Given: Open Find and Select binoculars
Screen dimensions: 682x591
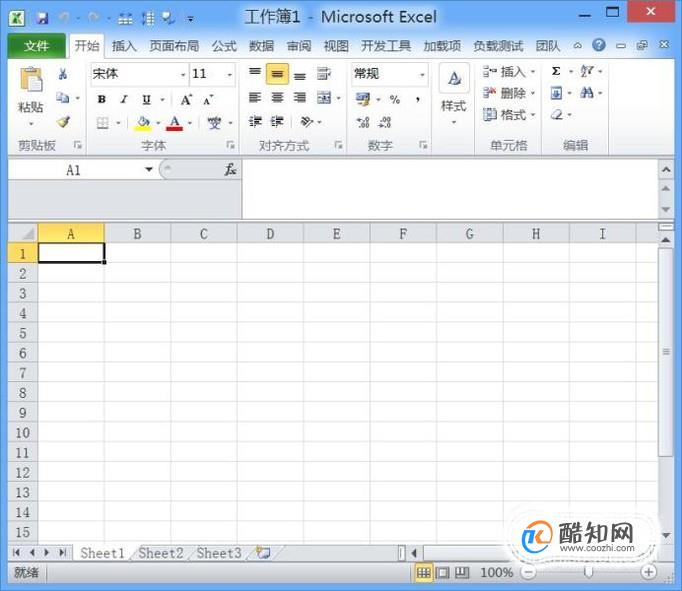Looking at the screenshot, I should pos(587,93).
